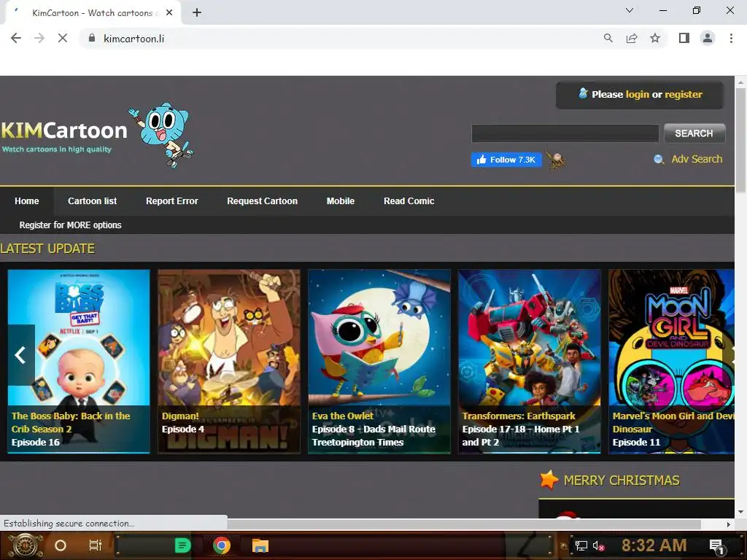The height and width of the screenshot is (560, 747).
Task: Open the green notes app on taskbar
Action: click(x=182, y=545)
